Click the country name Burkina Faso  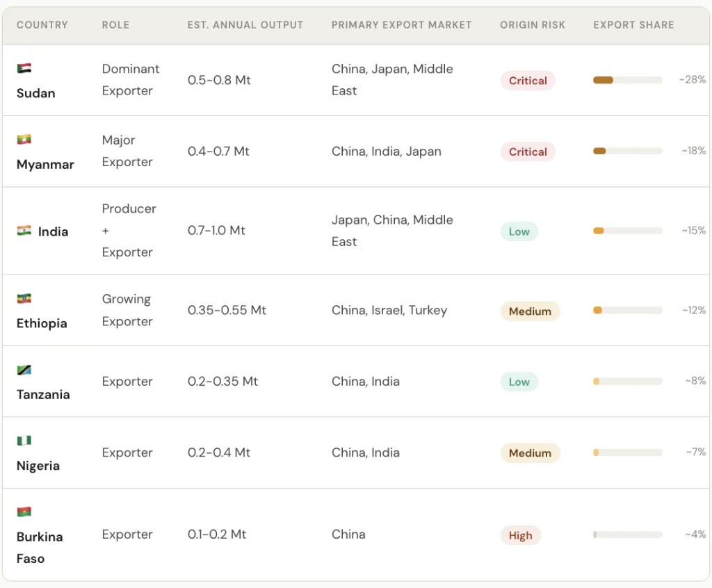pos(40,548)
